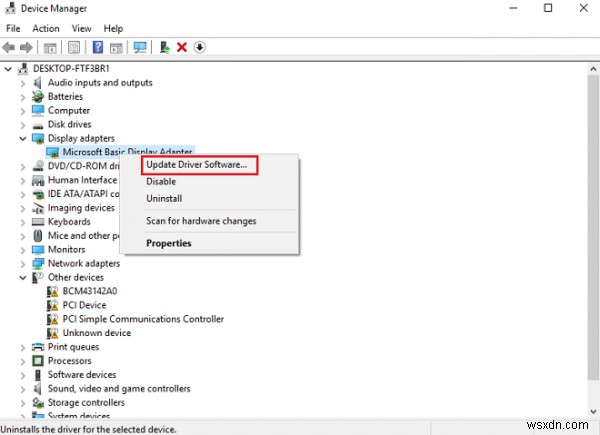Select the Unknown device entry
Viewport: 600px width, 435px height.
[97, 333]
